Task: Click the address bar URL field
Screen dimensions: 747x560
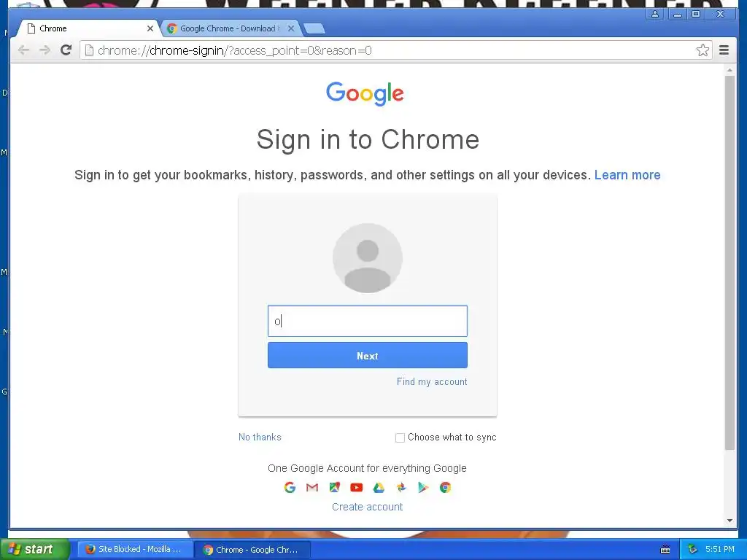Action: [x=395, y=50]
